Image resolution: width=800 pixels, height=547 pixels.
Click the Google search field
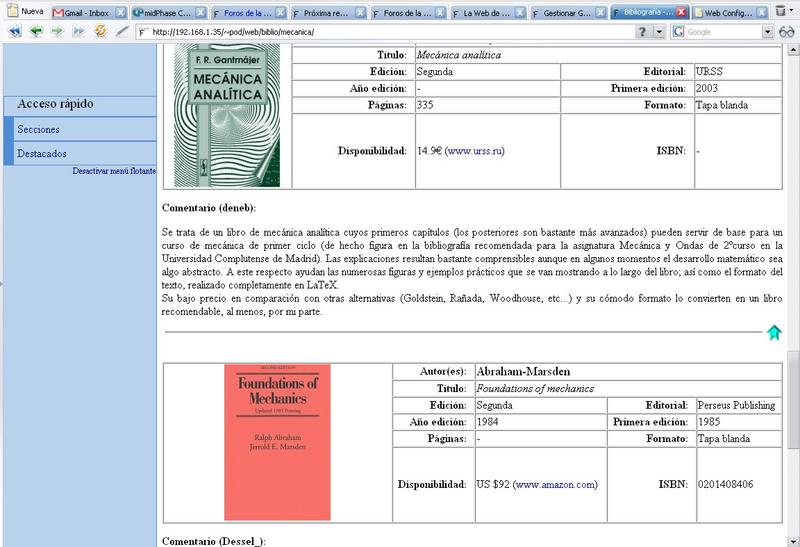(723, 32)
